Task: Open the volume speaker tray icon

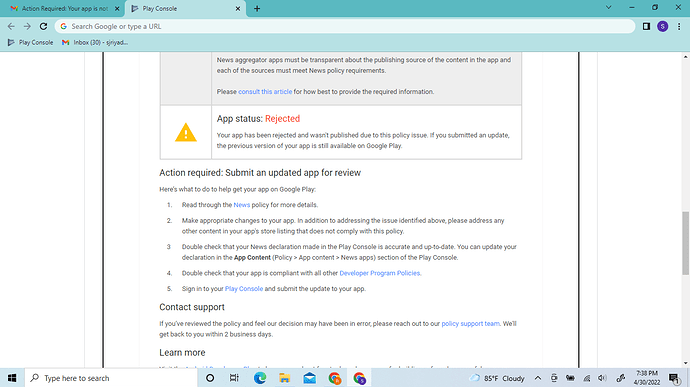Action: (x=602, y=378)
